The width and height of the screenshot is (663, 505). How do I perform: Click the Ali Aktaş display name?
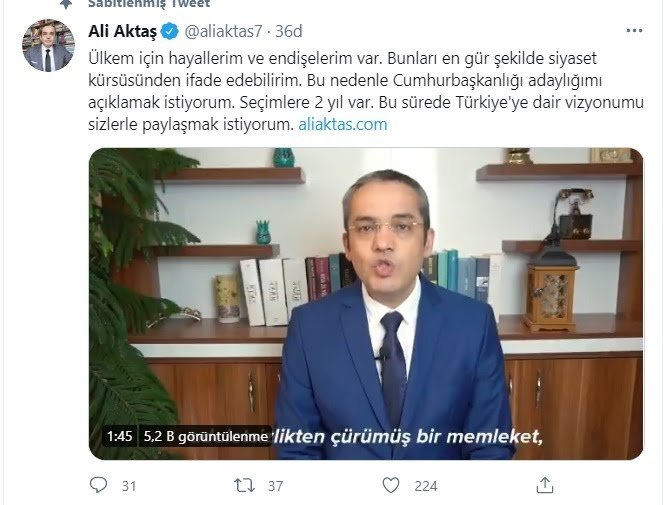coord(123,31)
